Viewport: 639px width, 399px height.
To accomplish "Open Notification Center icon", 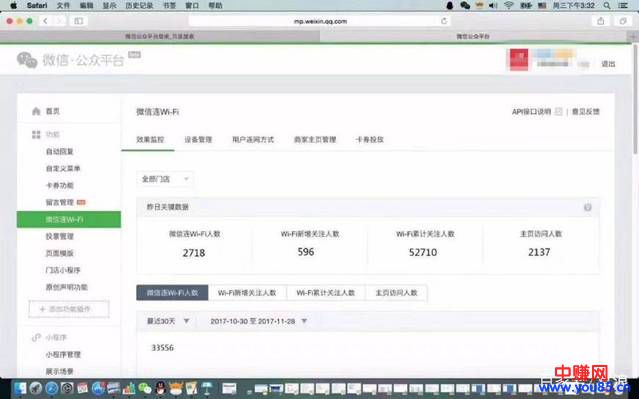I will (x=623, y=5).
